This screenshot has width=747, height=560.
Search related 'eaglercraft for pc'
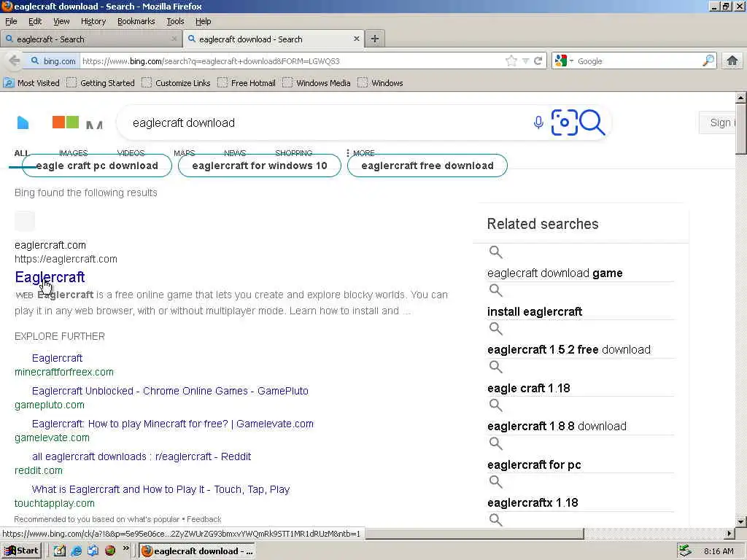[x=534, y=464]
